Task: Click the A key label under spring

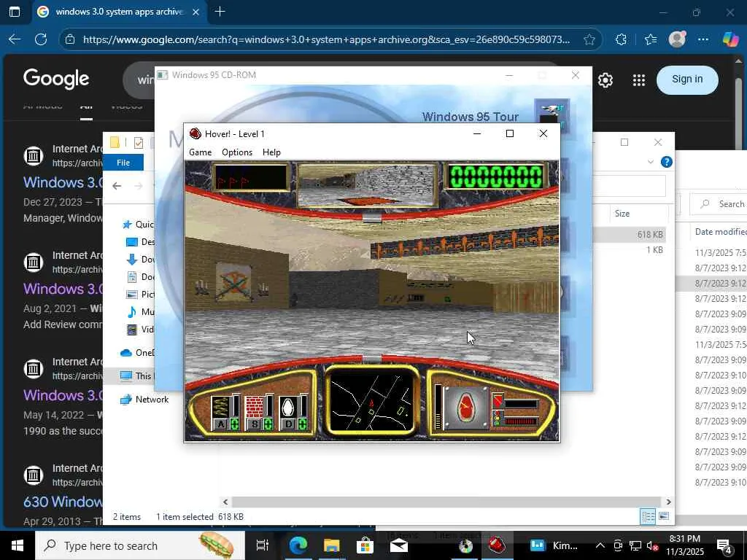Action: pyautogui.click(x=220, y=424)
